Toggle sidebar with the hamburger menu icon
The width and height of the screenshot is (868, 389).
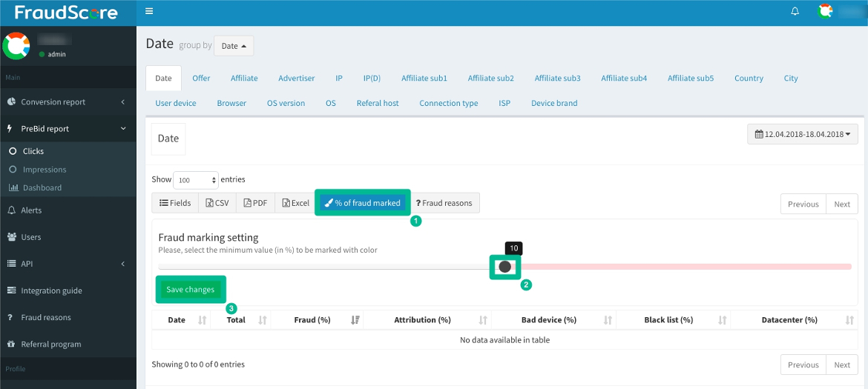click(149, 11)
